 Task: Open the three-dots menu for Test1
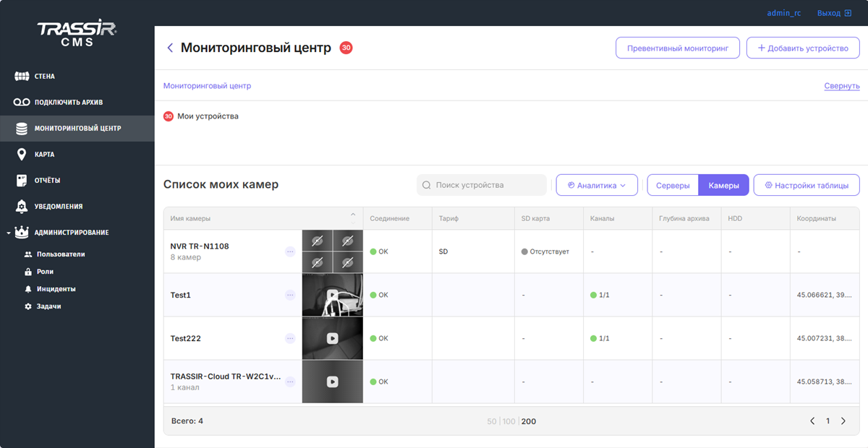[x=290, y=295]
